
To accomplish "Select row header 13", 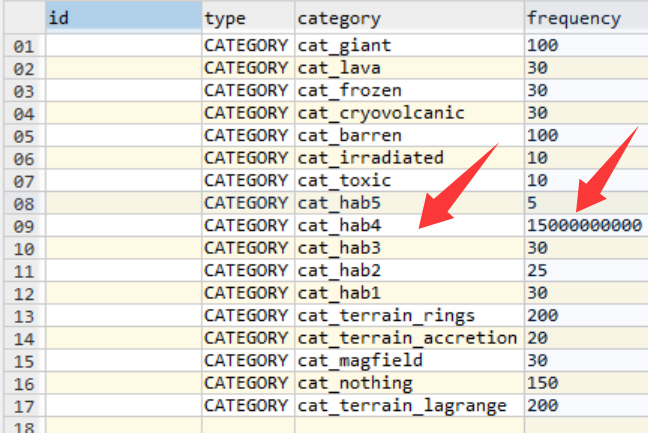I will (x=24, y=316).
